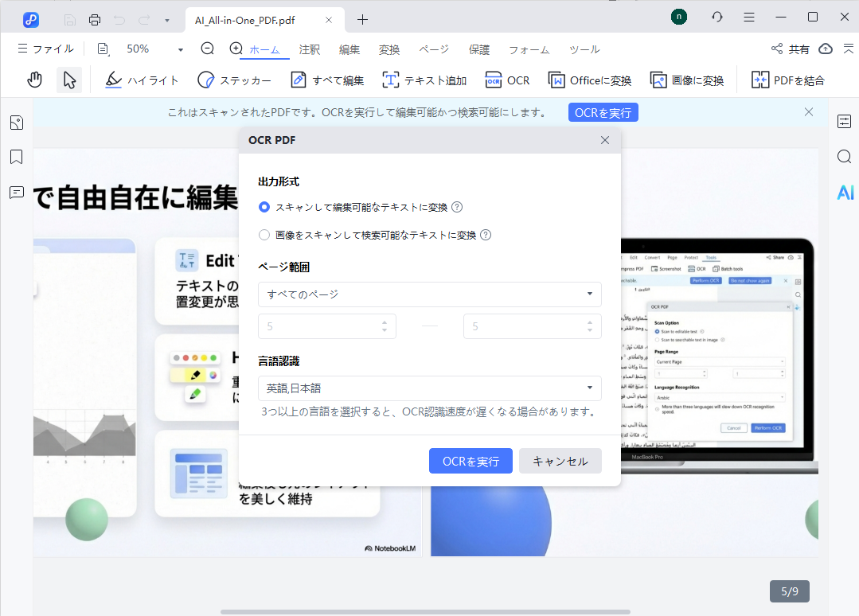Screen dimensions: 859x616
Task: Select スキャンして編集可能なテキストに変換 option
Action: pos(264,207)
